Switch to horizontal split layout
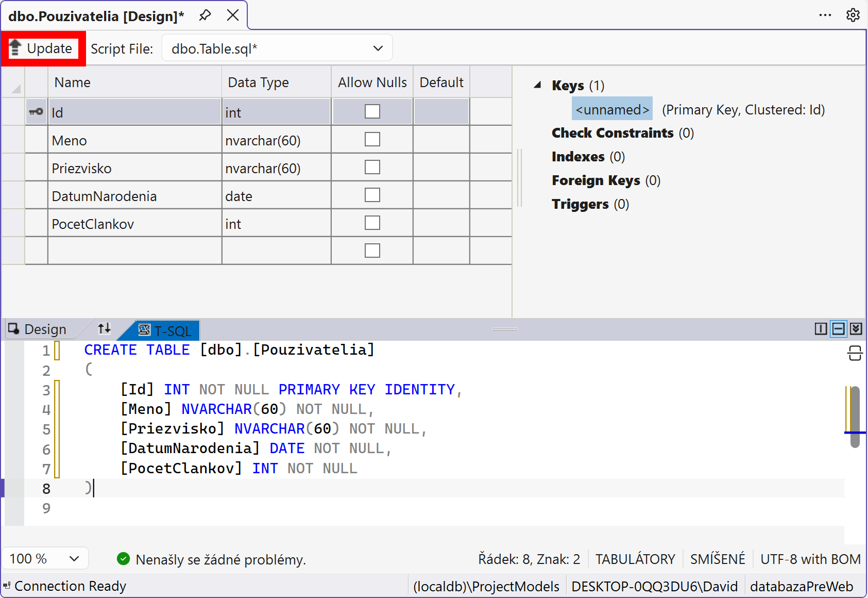The image size is (868, 598). (839, 329)
